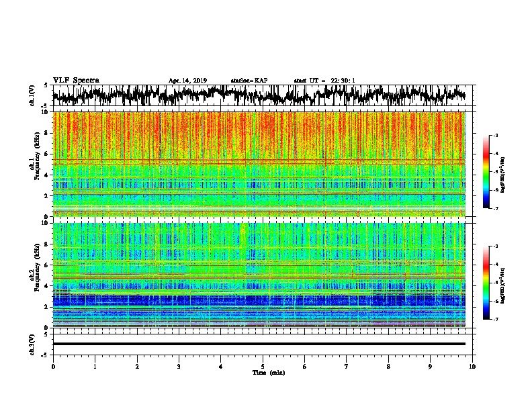Viewport: 532px width, 411px height.
Task: Click the ch.2 spectrogram color bar
Action: [486, 283]
